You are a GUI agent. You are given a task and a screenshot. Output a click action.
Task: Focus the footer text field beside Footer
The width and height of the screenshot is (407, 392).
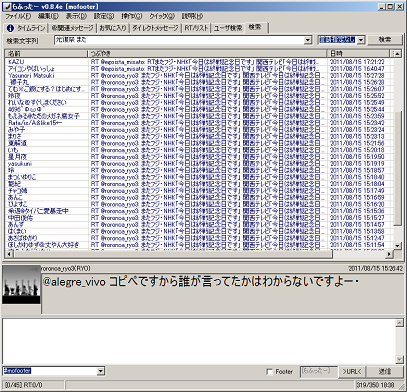[x=318, y=372]
